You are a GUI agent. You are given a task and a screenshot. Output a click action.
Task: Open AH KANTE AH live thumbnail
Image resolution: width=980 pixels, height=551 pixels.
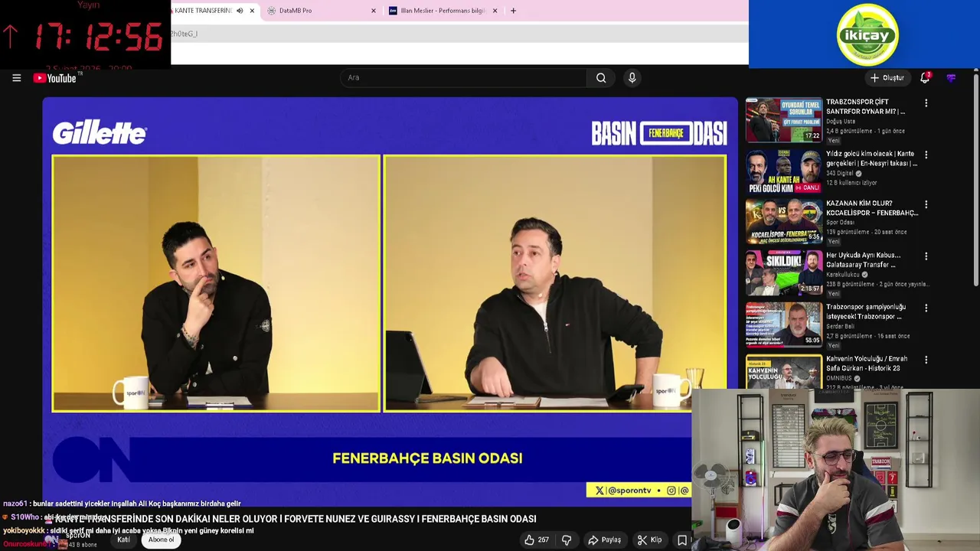[x=784, y=171]
